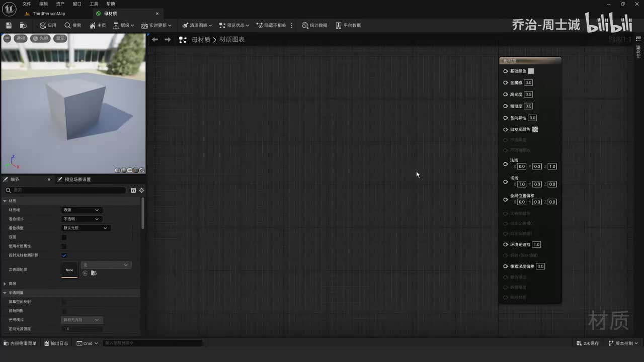Open the 层级 hierarchy dropdown
The height and width of the screenshot is (362, 644).
click(123, 25)
